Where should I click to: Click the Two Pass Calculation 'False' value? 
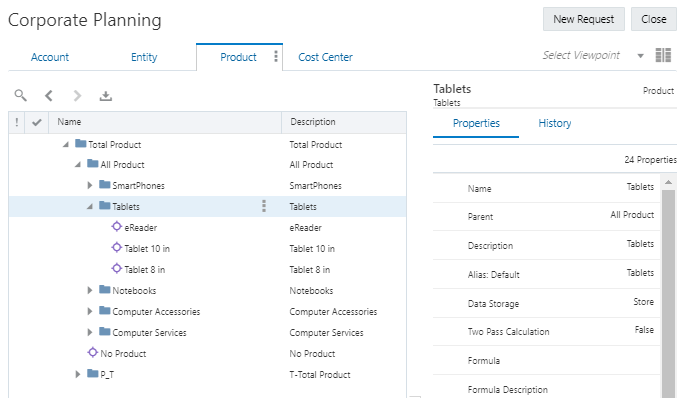pos(644,330)
